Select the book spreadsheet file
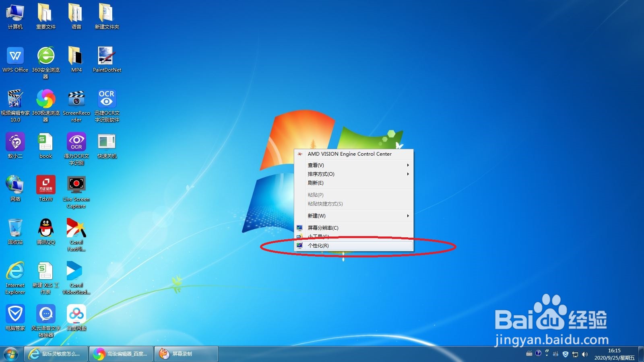 pyautogui.click(x=46, y=146)
